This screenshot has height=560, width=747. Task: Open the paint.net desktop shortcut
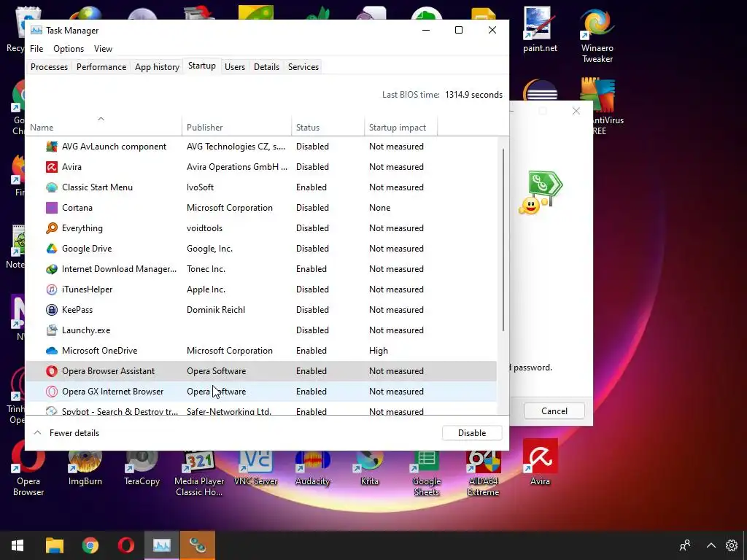[540, 29]
